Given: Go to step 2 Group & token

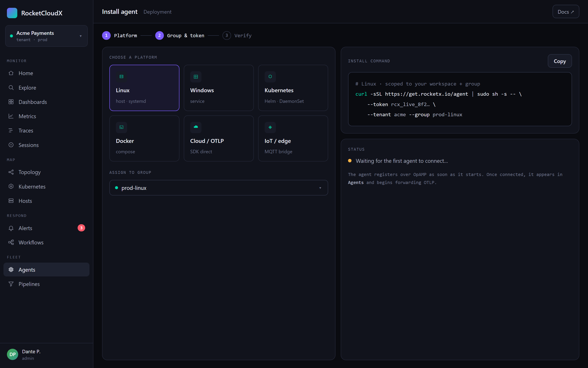Looking at the screenshot, I should click(180, 36).
